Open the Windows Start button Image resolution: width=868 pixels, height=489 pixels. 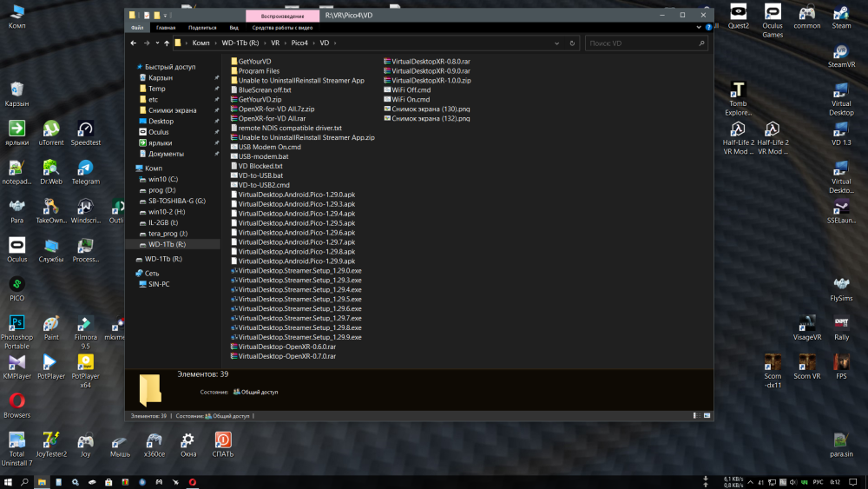tap(8, 482)
